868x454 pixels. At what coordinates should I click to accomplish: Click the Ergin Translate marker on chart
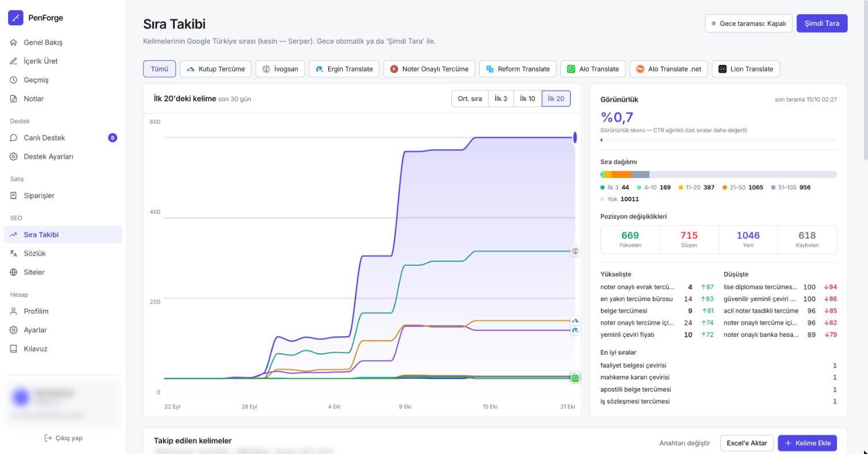pos(575,330)
